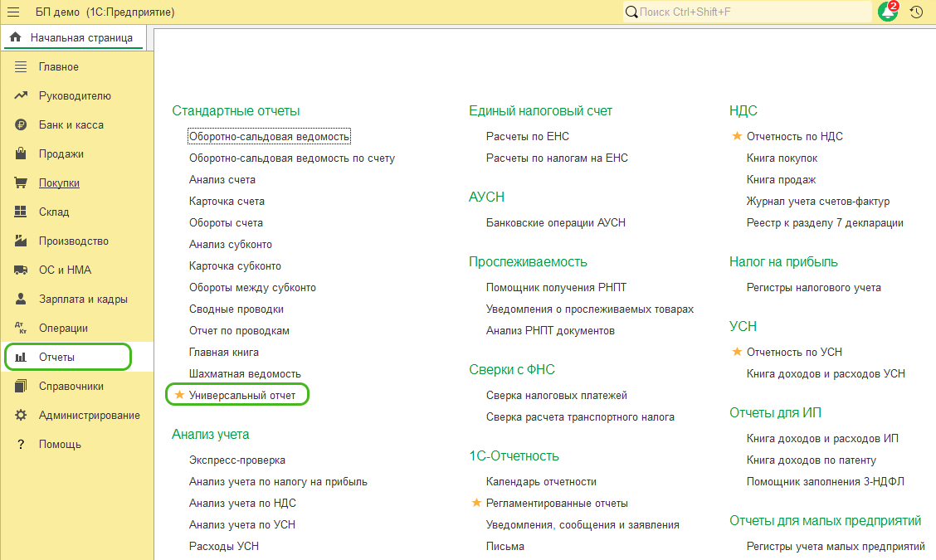936x560 pixels.
Task: Click the Справочники books icon
Action: [x=21, y=387]
